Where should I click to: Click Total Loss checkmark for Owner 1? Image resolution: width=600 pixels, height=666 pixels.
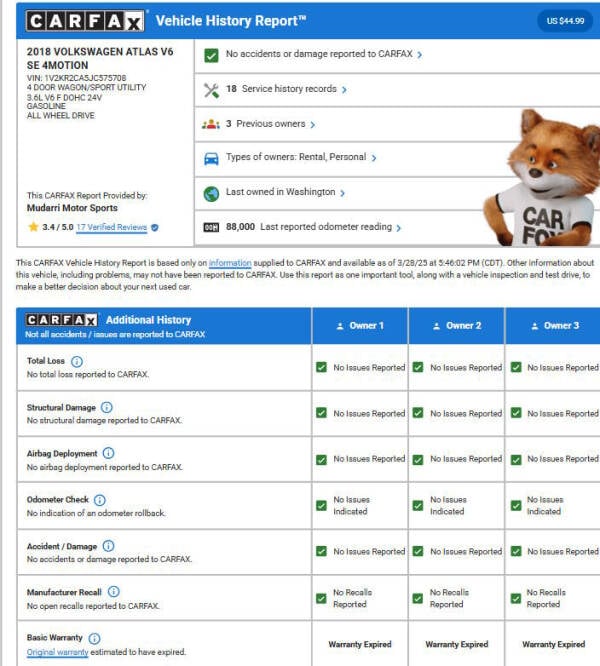pos(321,367)
